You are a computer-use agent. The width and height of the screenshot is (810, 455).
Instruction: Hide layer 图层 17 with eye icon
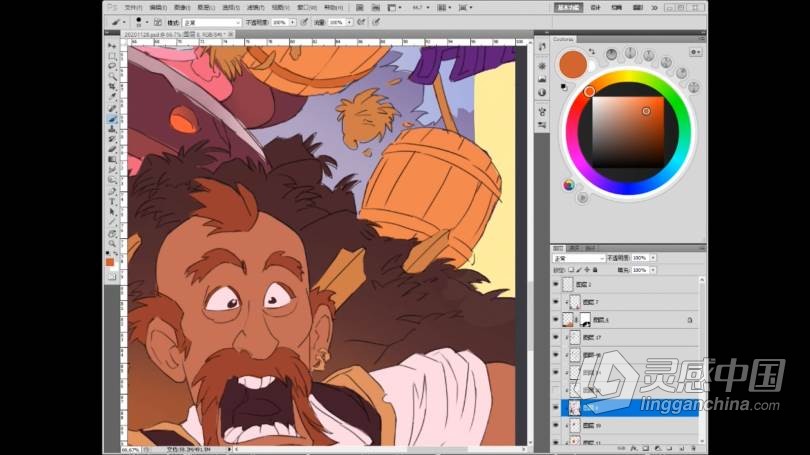point(556,337)
